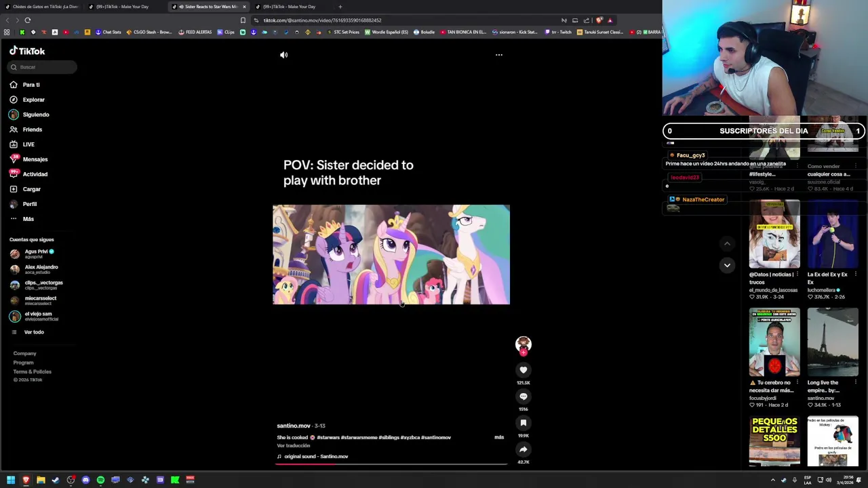The image size is (868, 488).
Task: Expand the Company footer section
Action: point(24,353)
